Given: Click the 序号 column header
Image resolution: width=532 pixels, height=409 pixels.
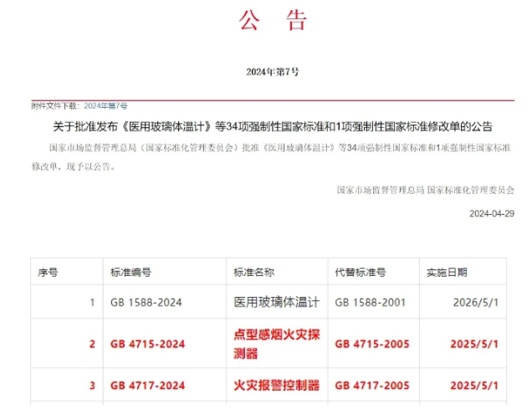Looking at the screenshot, I should tap(48, 273).
